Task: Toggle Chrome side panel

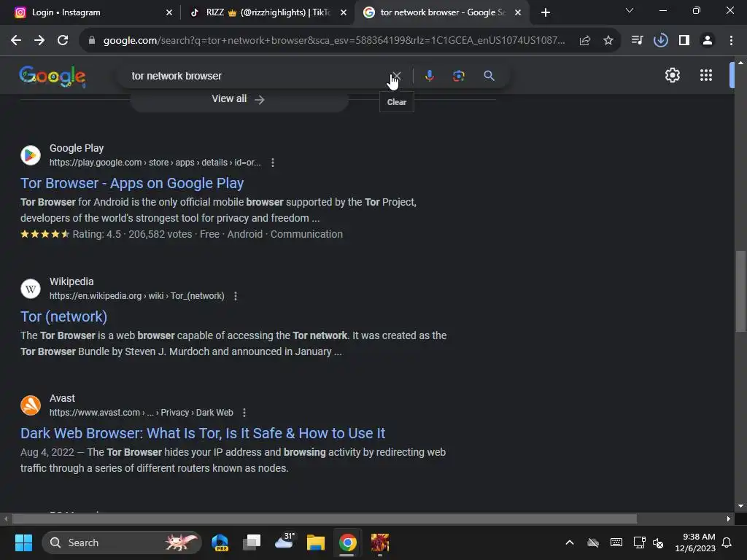Action: [x=684, y=41]
